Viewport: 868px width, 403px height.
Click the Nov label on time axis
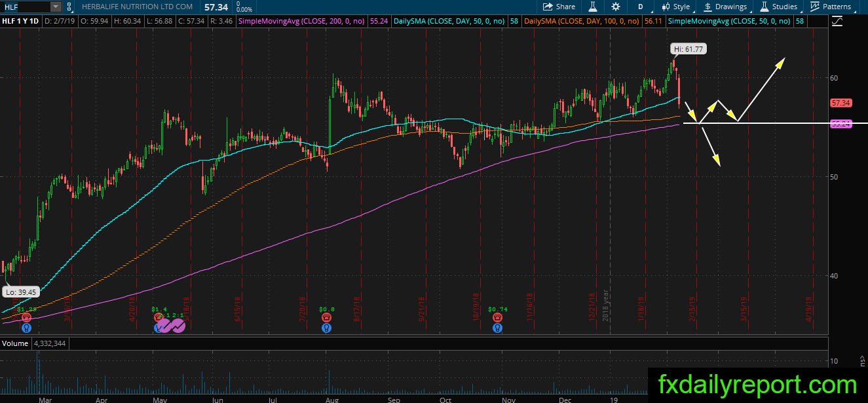point(508,398)
